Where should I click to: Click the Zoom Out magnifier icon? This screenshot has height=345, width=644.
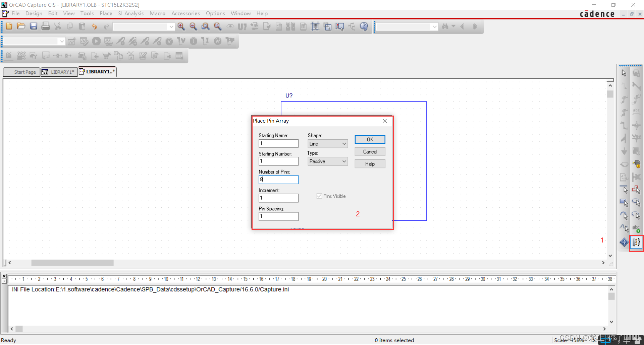193,26
